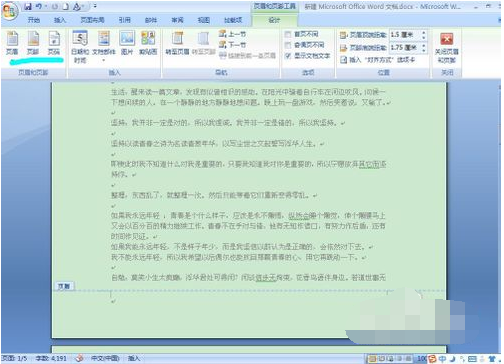
Task: Click the soft keyboard icon on input method bar
Action: [x=472, y=359]
